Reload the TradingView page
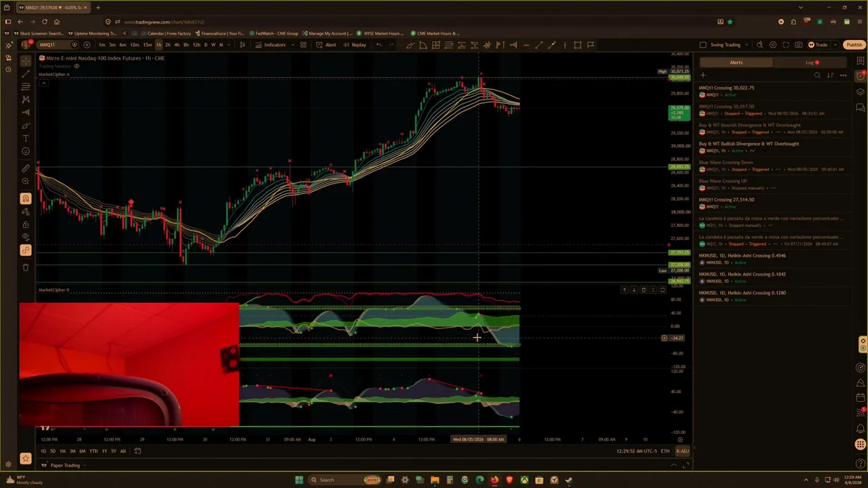This screenshot has height=488, width=868. tap(44, 22)
